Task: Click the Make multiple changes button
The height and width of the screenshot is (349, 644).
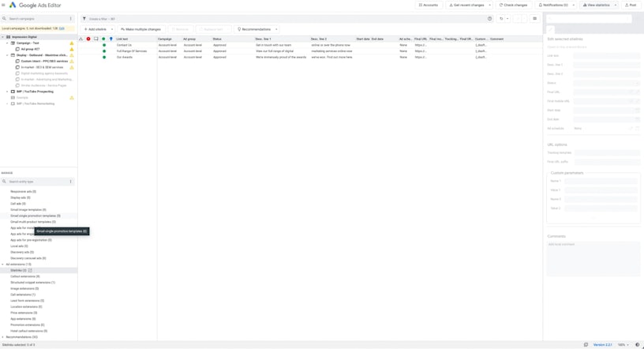Action: (x=141, y=29)
